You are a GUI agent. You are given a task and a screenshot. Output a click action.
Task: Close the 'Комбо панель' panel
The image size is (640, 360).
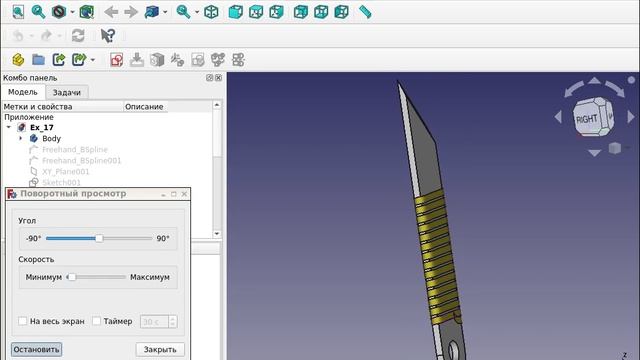point(218,78)
